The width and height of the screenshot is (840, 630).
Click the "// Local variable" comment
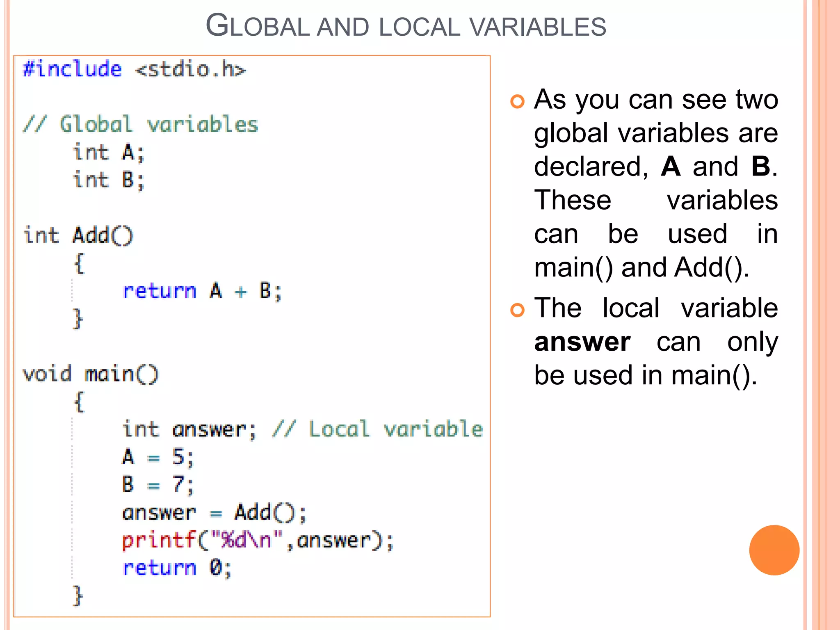377,429
